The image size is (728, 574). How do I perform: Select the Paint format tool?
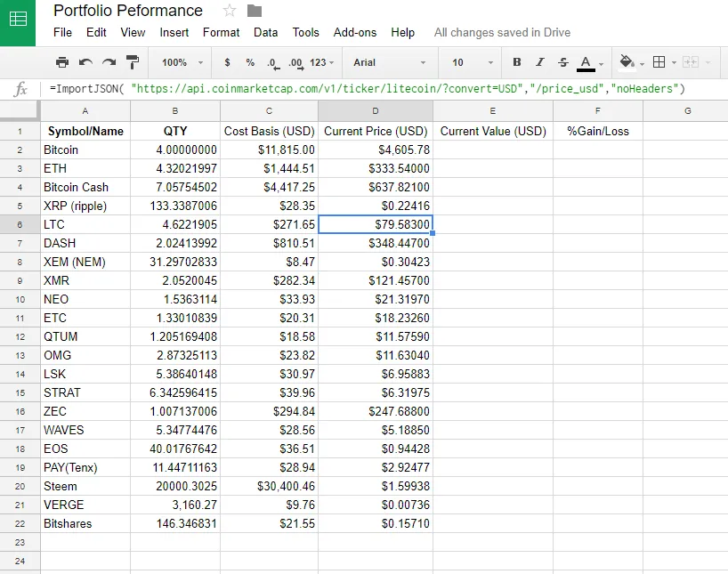[133, 62]
